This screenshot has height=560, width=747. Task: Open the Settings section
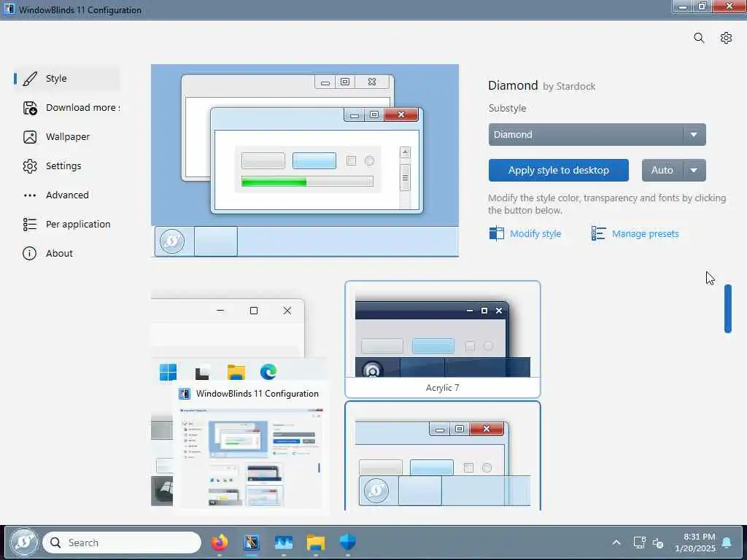(x=66, y=166)
